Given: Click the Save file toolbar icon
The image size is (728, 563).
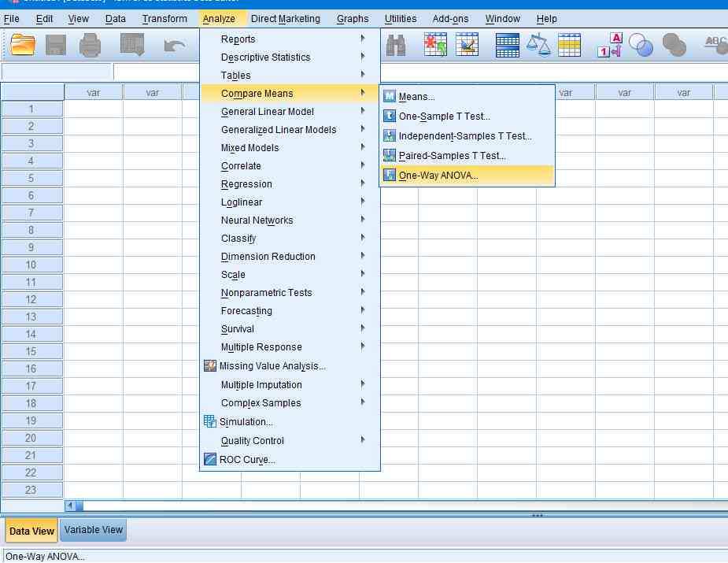Looking at the screenshot, I should [56, 45].
